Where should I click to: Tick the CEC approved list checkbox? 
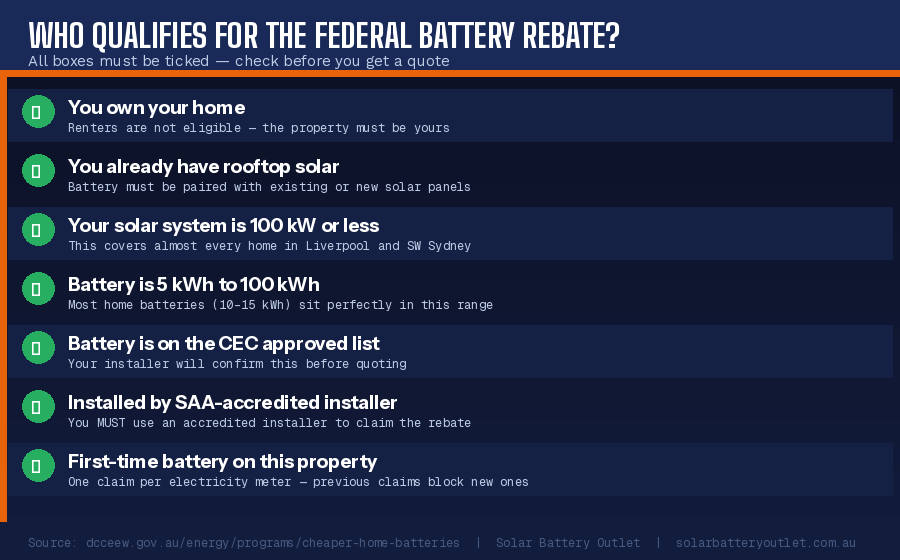pos(36,348)
